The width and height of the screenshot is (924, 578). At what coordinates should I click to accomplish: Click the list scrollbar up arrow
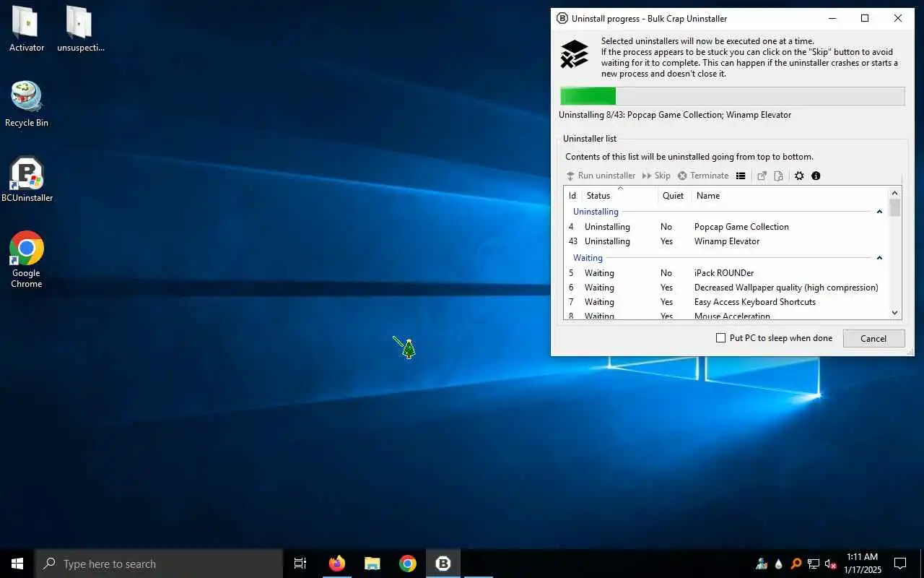click(895, 193)
